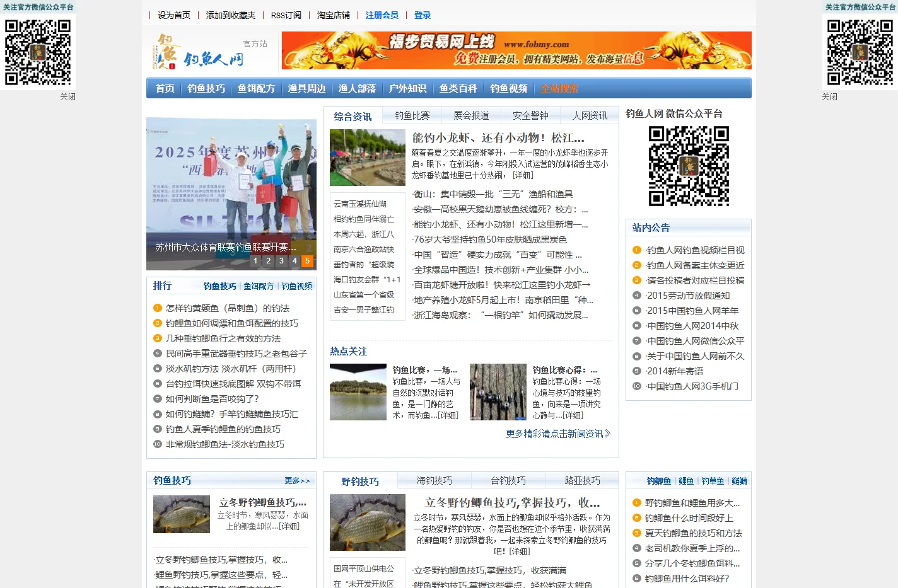Open 钓鱼视频 navigation menu item
The height and width of the screenshot is (588, 898).
pyautogui.click(x=509, y=88)
